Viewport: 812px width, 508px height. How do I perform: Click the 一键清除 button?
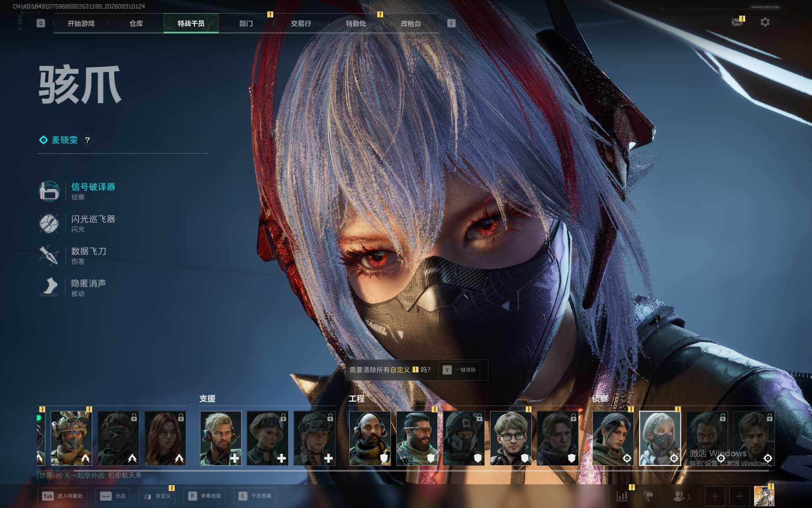tap(459, 370)
